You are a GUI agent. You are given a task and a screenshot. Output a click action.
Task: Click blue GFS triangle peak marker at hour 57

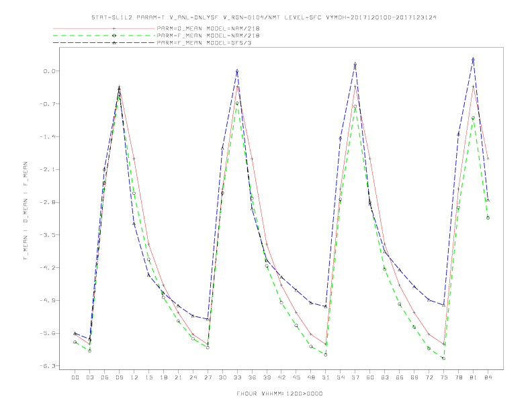click(x=355, y=63)
